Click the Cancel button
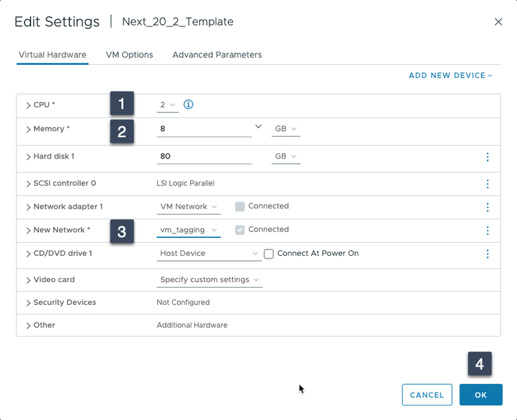The image size is (517, 420). click(427, 394)
